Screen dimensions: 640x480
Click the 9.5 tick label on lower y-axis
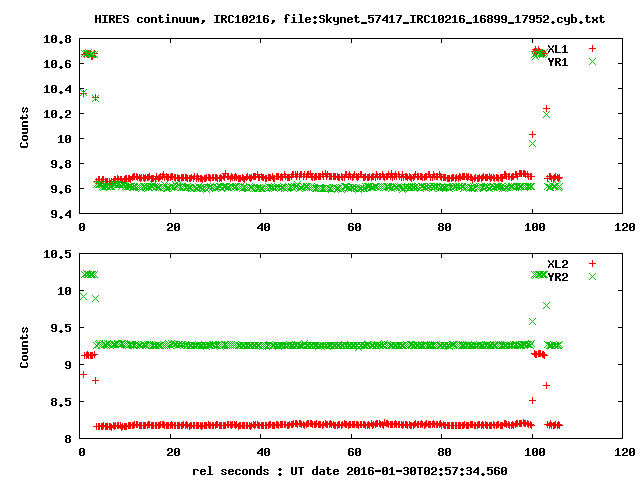coord(61,328)
